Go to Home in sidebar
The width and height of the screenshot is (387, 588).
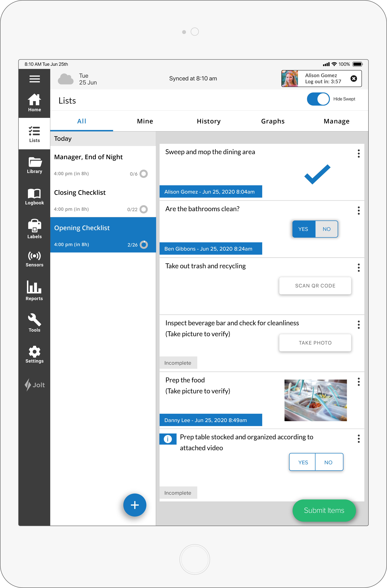click(34, 103)
